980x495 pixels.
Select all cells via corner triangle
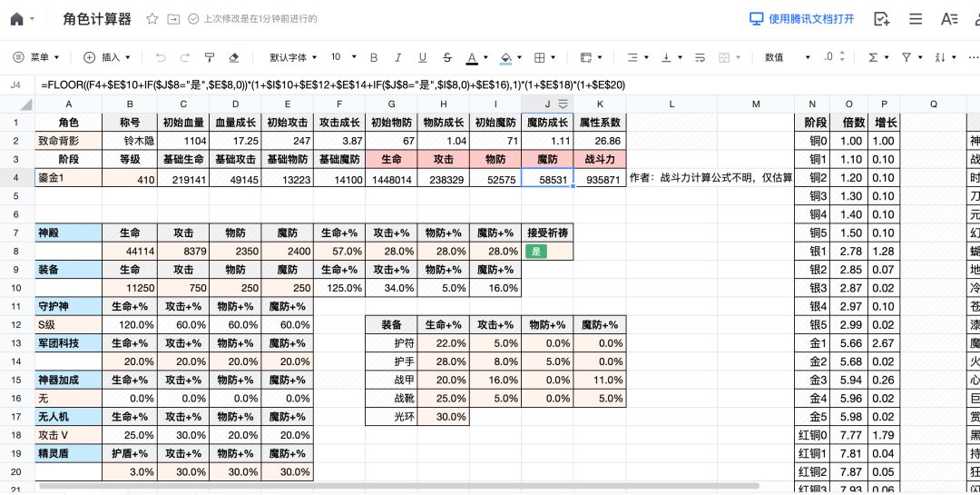pyautogui.click(x=25, y=104)
